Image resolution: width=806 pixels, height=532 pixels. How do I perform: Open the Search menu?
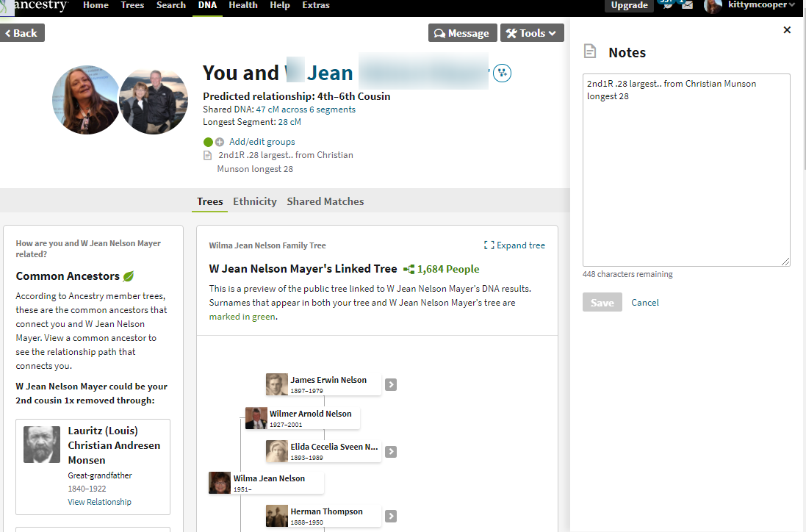pyautogui.click(x=170, y=5)
